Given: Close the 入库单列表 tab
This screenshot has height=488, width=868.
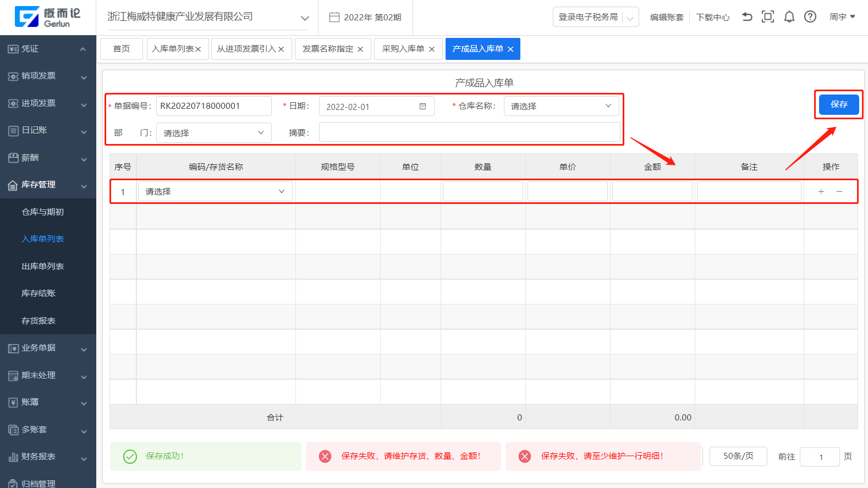Looking at the screenshot, I should 198,49.
